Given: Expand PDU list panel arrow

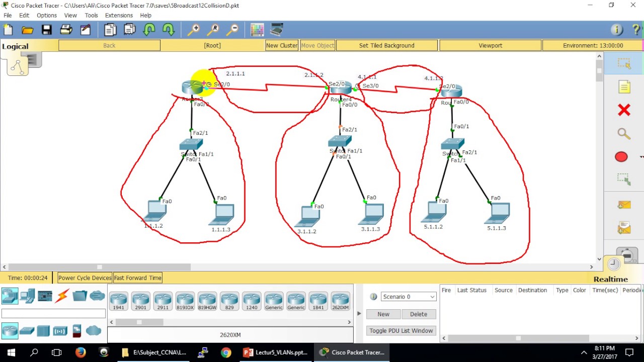Looking at the screenshot, I should pyautogui.click(x=359, y=314).
